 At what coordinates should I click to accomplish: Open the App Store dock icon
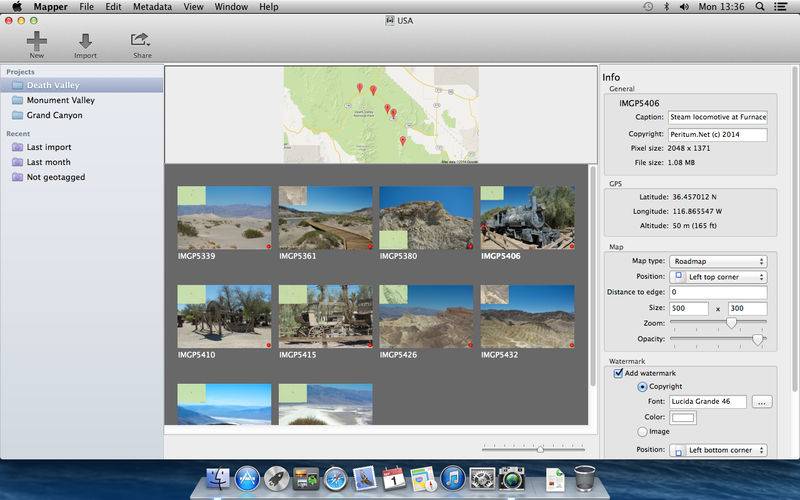coord(247,479)
